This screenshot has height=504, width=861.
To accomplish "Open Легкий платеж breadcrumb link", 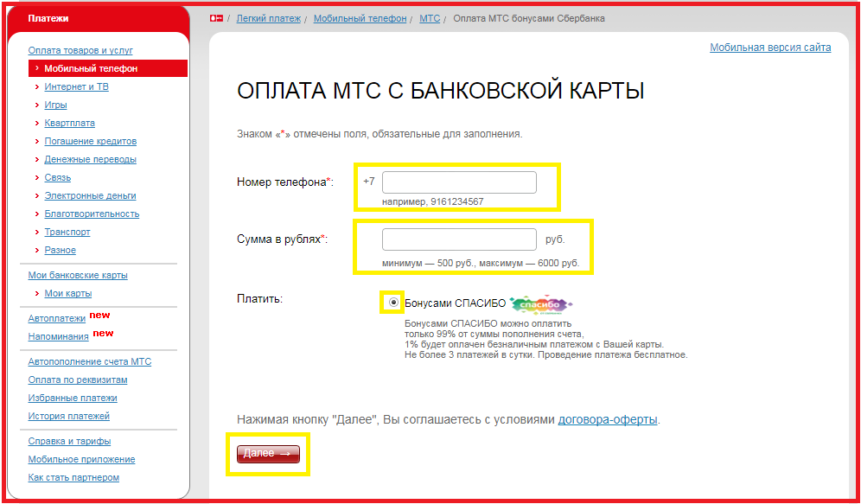I will pos(269,19).
